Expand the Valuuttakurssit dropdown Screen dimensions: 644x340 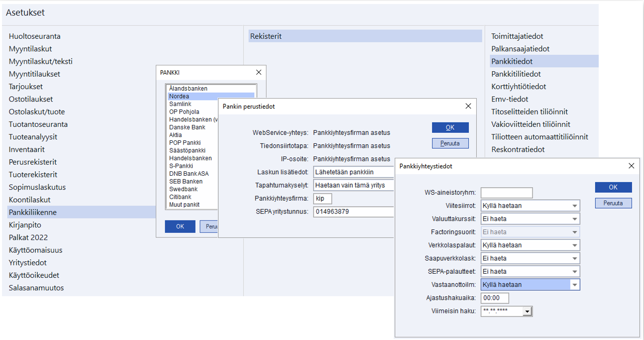pos(575,219)
